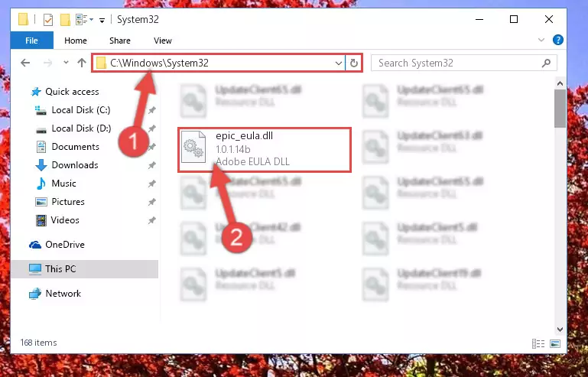Image resolution: width=588 pixels, height=377 pixels.
Task: Click the 168 items status text
Action: (x=39, y=343)
